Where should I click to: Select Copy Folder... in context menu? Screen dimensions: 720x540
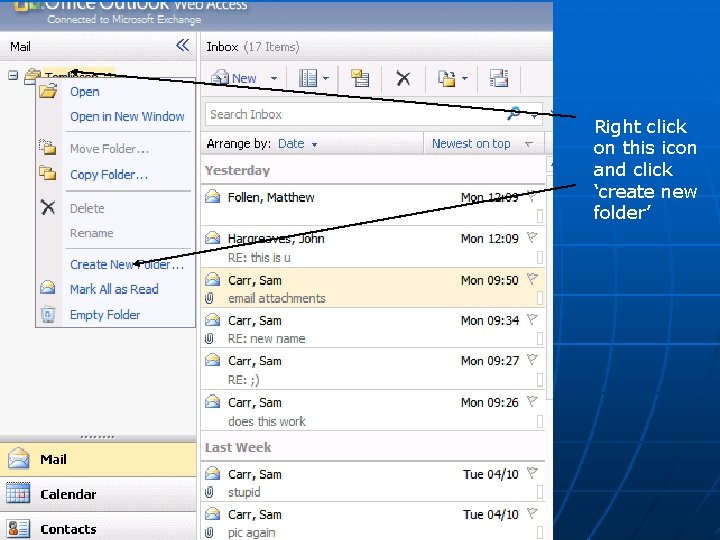(109, 174)
